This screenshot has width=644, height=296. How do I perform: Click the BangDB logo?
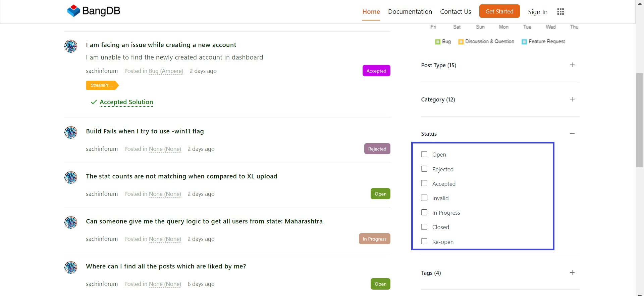[94, 11]
